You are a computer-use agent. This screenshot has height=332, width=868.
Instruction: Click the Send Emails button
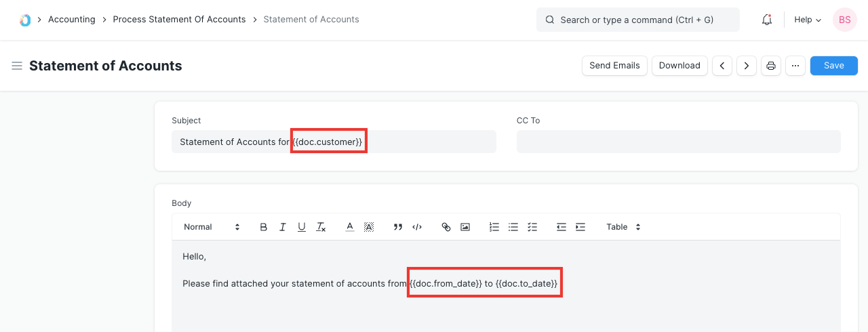tap(614, 66)
